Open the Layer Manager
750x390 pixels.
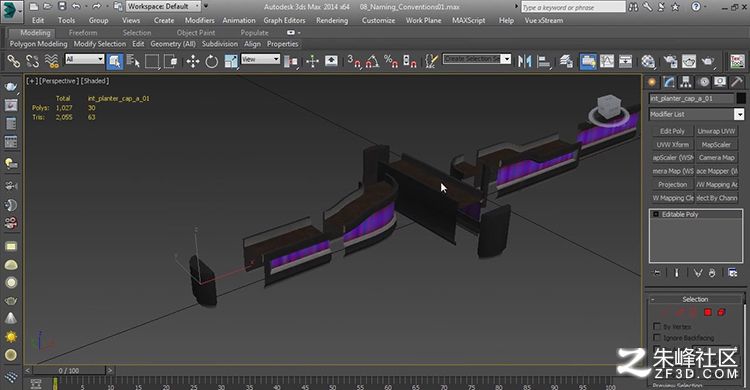(x=566, y=61)
